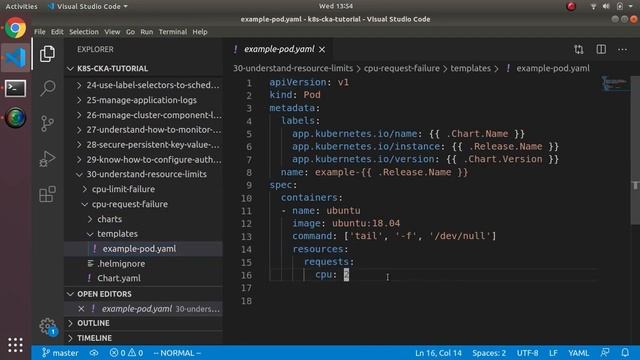The image size is (640, 360).
Task: Open the File menu
Action: click(40, 32)
